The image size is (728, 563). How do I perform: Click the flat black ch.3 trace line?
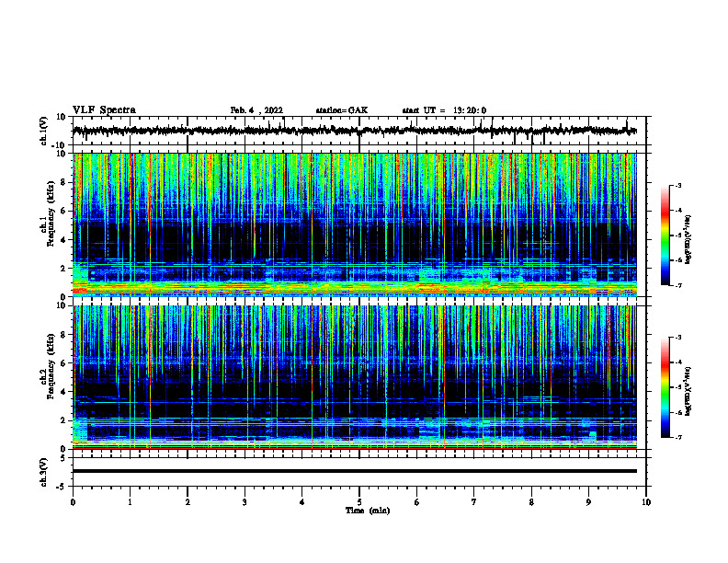click(x=355, y=471)
